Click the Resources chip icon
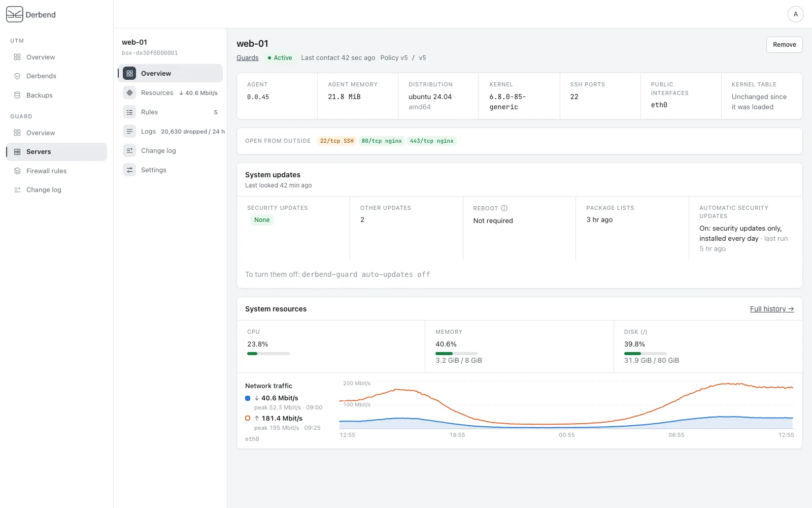Viewport: 812px width, 508px height. pos(129,92)
